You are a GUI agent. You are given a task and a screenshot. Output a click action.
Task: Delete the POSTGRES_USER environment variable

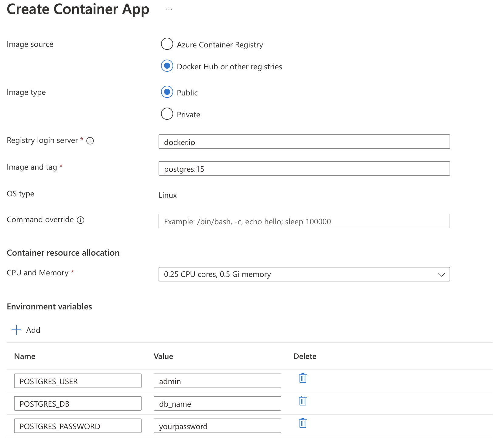[303, 378]
